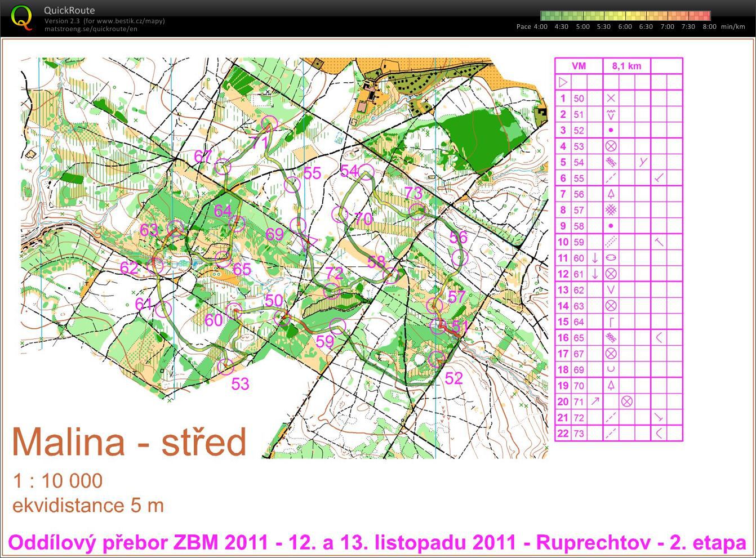This screenshot has height=558, width=756.
Task: Click the tree symbol in row 7
Action: (611, 194)
